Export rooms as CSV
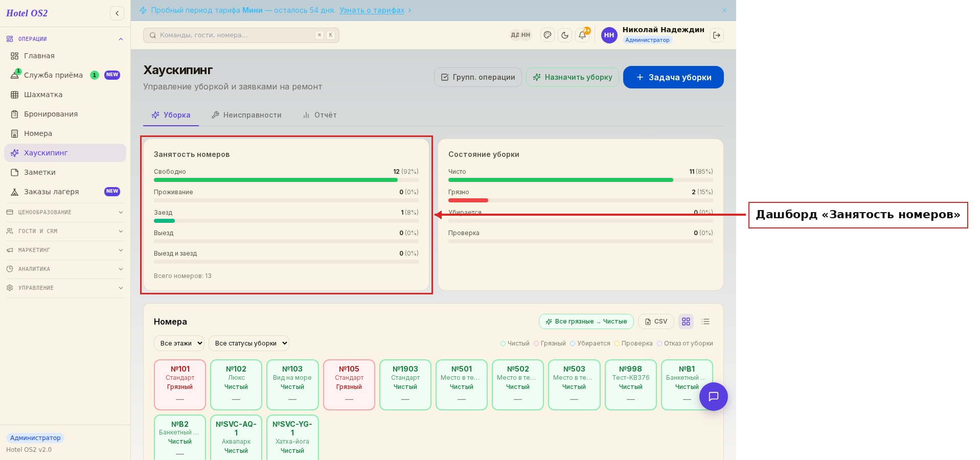Screen dimensions: 980x460 656,321
